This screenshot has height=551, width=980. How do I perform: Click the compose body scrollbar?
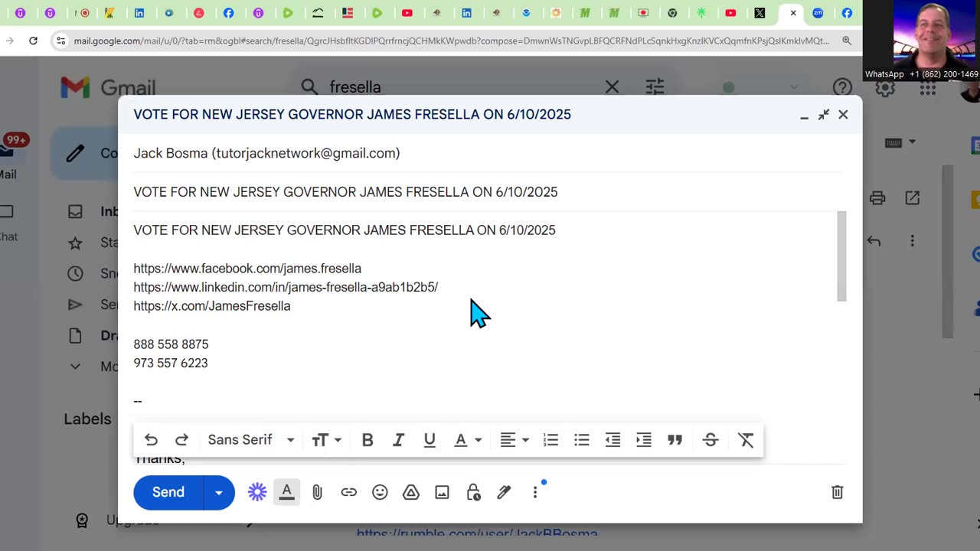(x=842, y=256)
